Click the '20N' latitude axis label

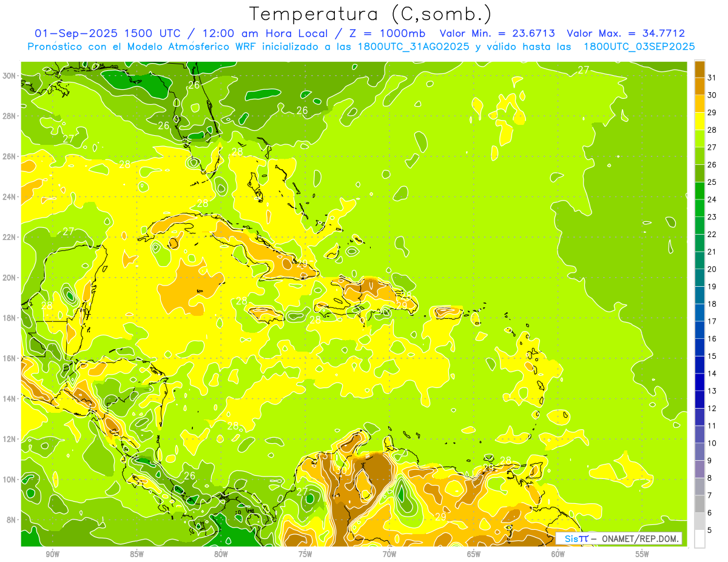click(10, 277)
